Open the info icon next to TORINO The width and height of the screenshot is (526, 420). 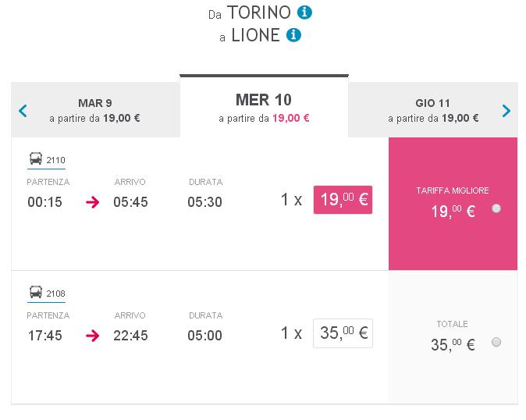point(304,12)
